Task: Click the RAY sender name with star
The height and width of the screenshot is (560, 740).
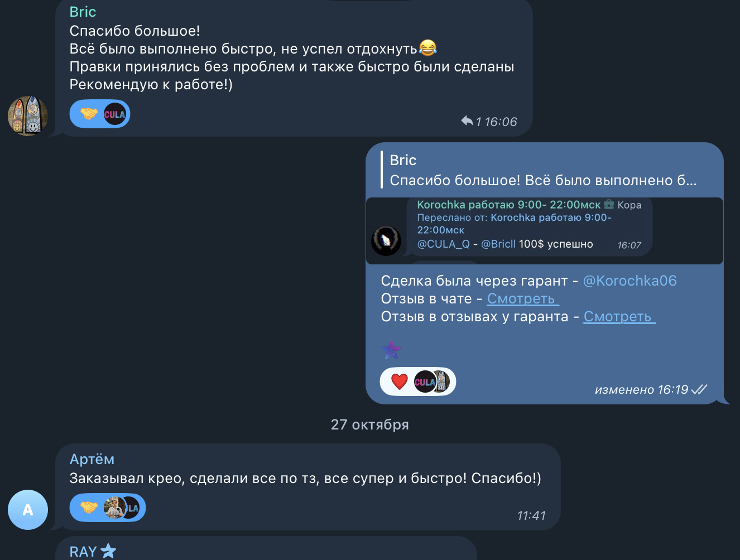Action: 93,552
